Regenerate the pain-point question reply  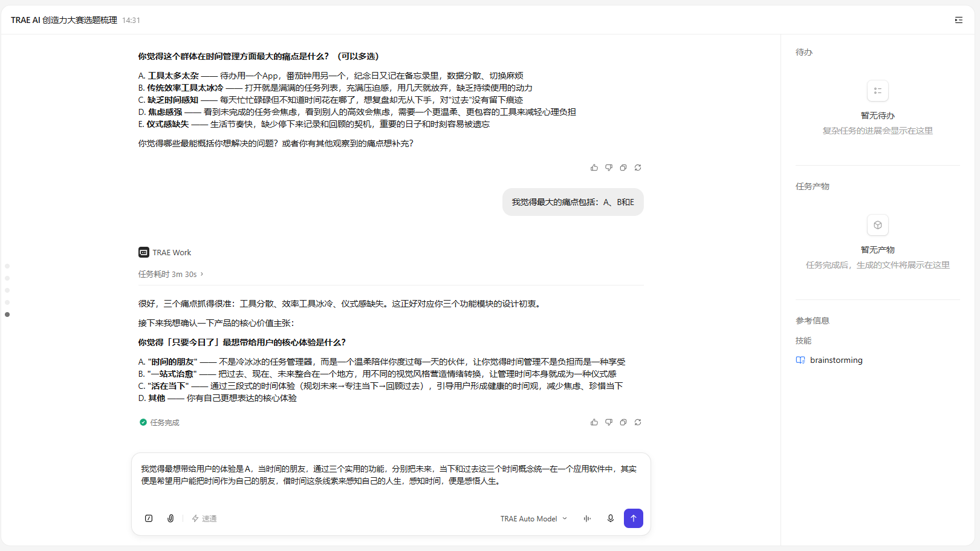click(638, 168)
